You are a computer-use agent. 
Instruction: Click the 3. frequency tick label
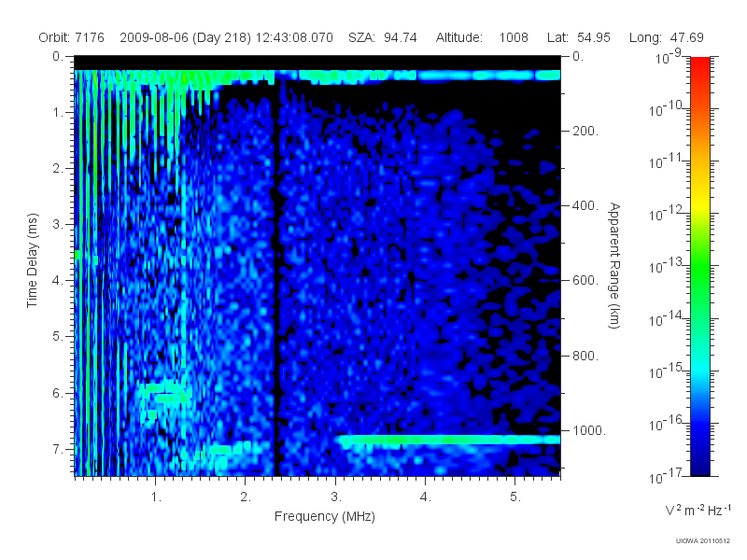click(x=336, y=497)
